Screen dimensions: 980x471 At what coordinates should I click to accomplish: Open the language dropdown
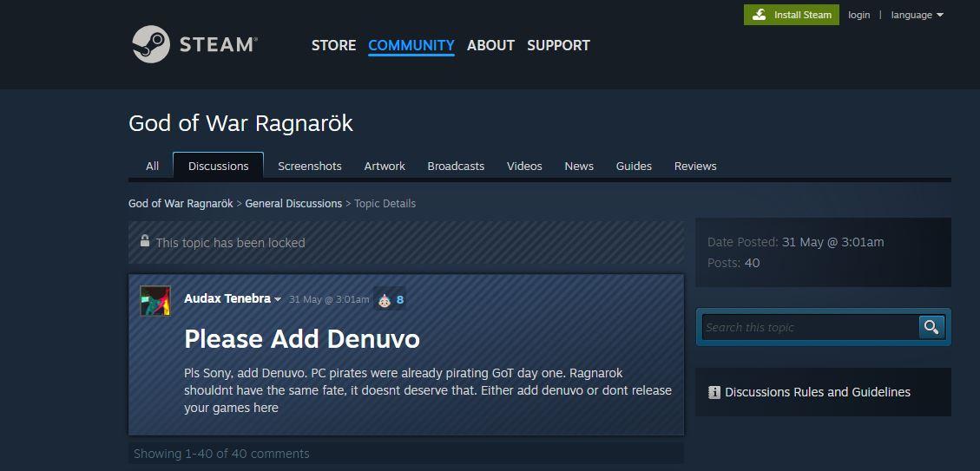pos(917,15)
